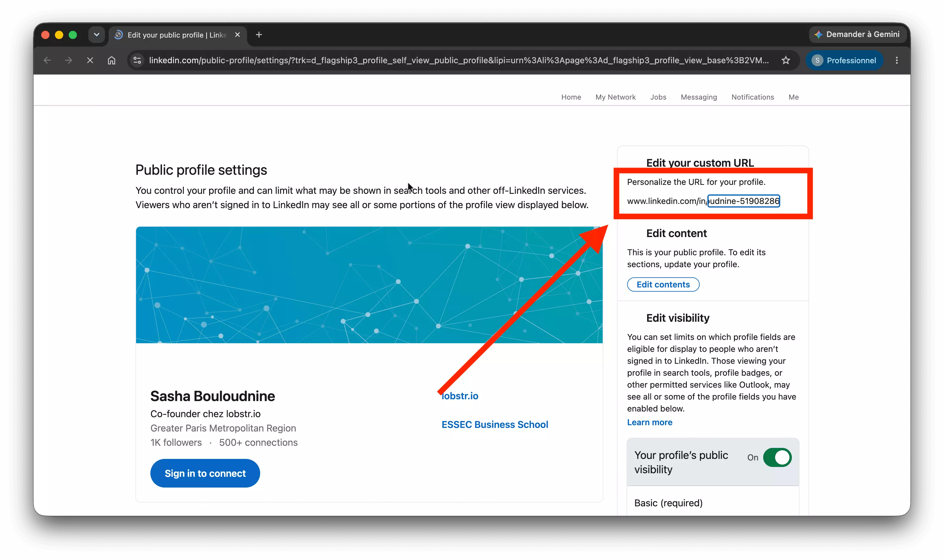Open the ESSEC Business School link
The width and height of the screenshot is (944, 560).
(494, 425)
